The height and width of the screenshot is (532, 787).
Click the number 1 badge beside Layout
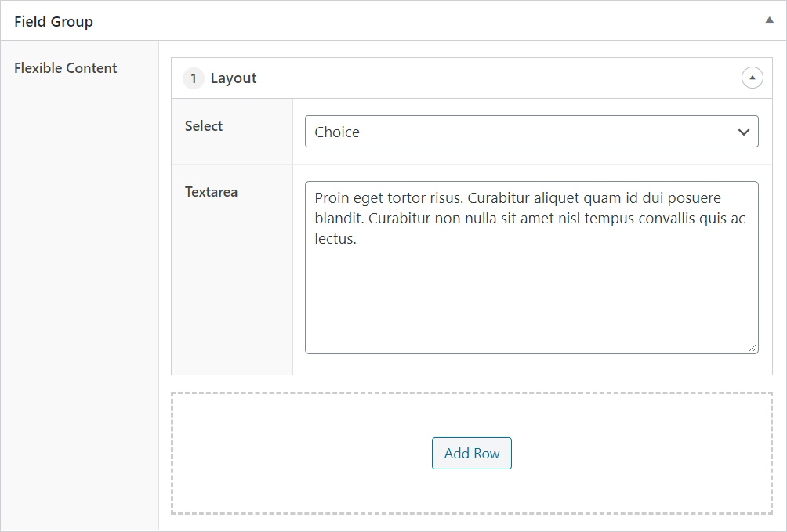point(194,78)
